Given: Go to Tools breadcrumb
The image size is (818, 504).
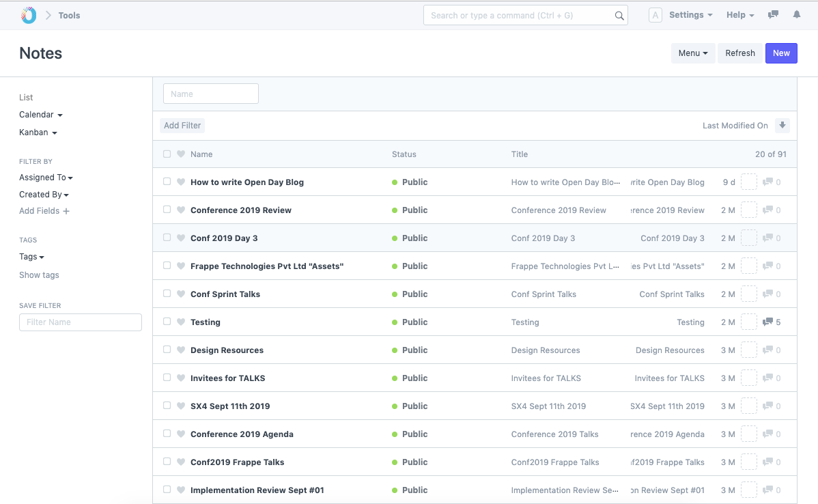Looking at the screenshot, I should click(70, 16).
